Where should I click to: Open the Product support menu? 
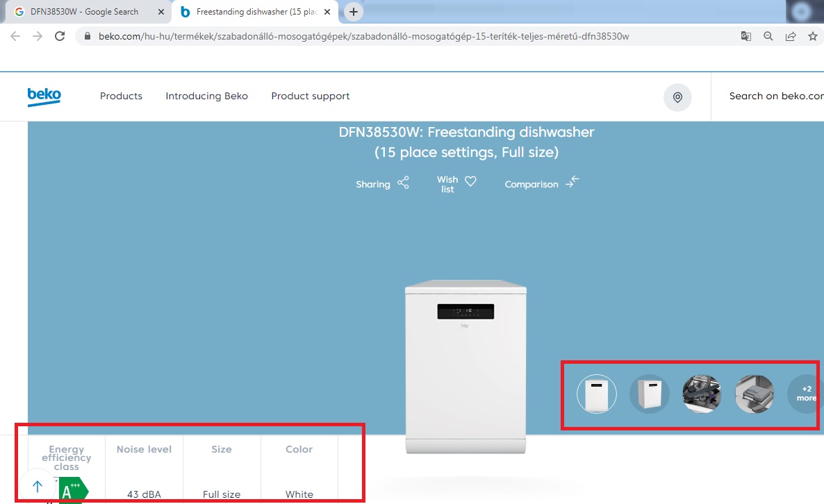[x=311, y=96]
